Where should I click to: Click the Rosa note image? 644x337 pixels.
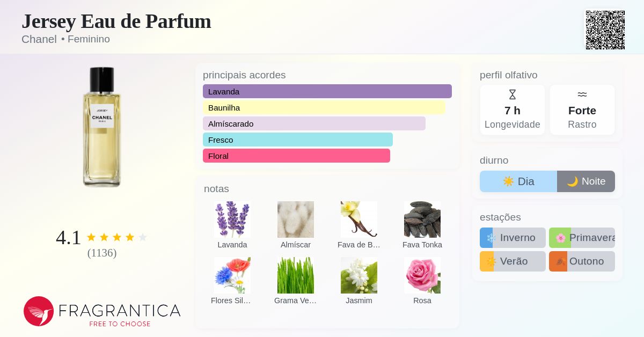pos(422,275)
